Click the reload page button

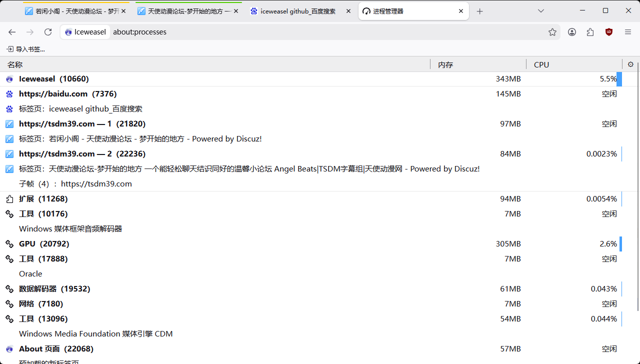[48, 32]
